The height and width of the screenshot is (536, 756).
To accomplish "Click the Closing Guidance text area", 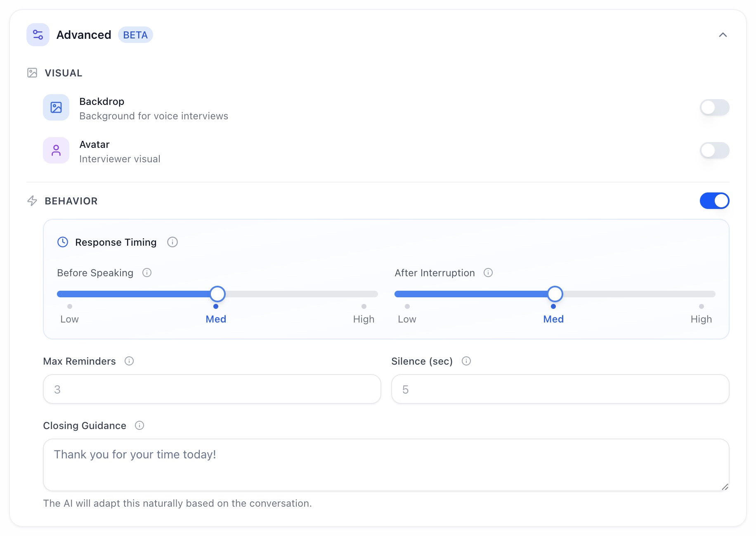I will pos(386,465).
